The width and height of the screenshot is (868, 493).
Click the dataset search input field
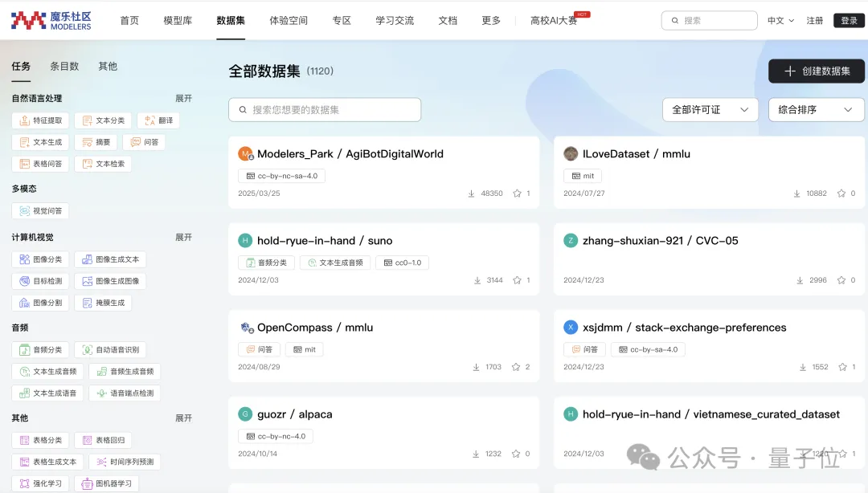324,109
